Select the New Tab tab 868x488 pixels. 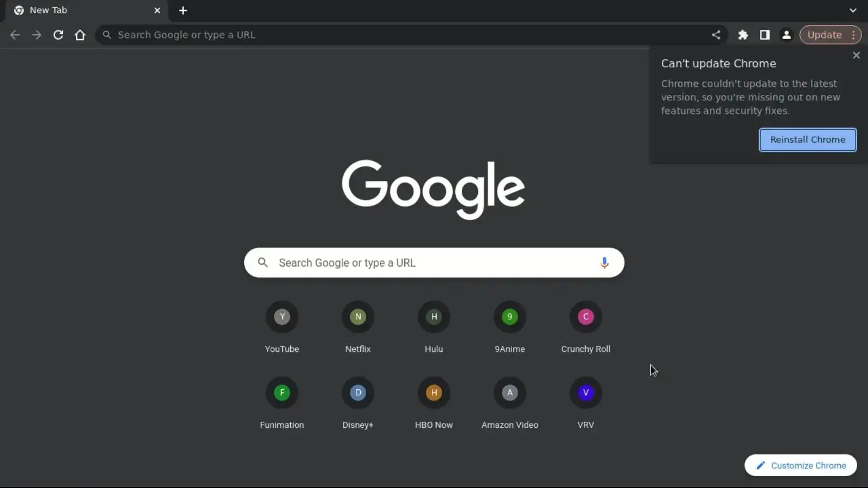87,10
